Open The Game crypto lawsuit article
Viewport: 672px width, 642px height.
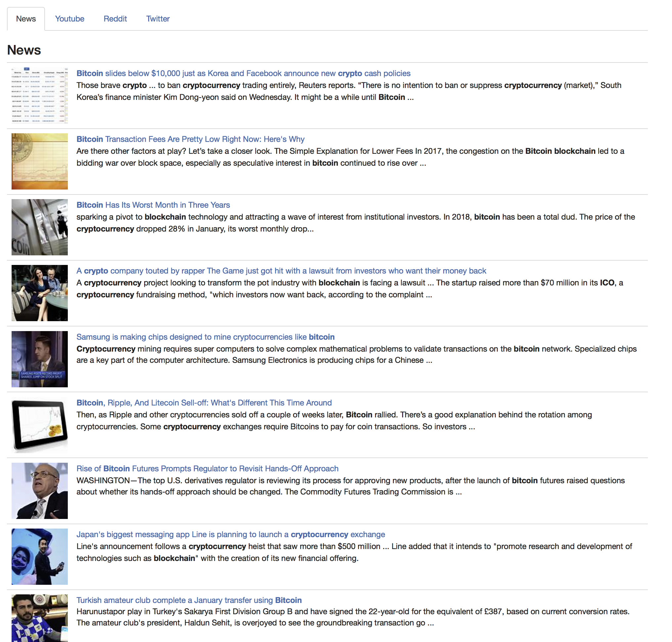[x=281, y=271]
